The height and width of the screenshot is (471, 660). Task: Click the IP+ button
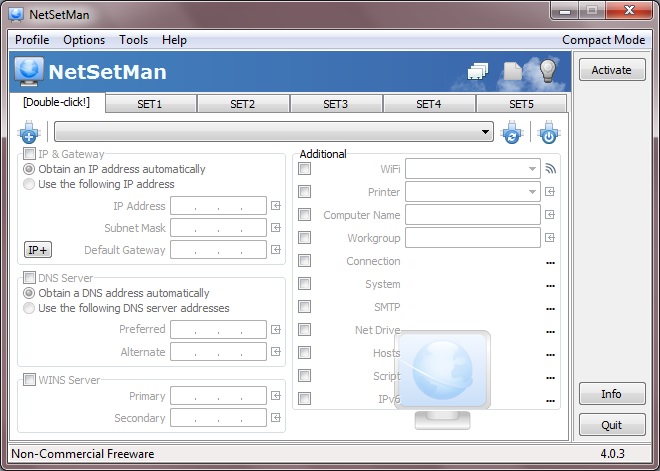point(38,250)
